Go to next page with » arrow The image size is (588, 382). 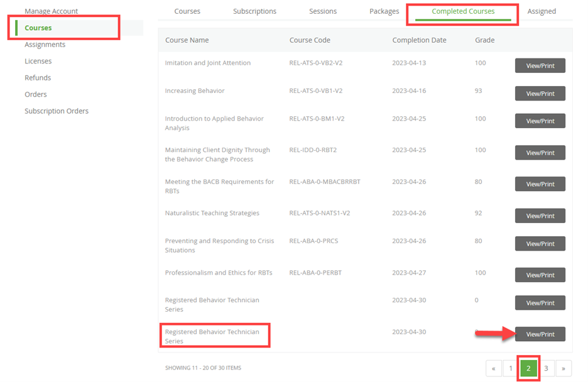[563, 369]
